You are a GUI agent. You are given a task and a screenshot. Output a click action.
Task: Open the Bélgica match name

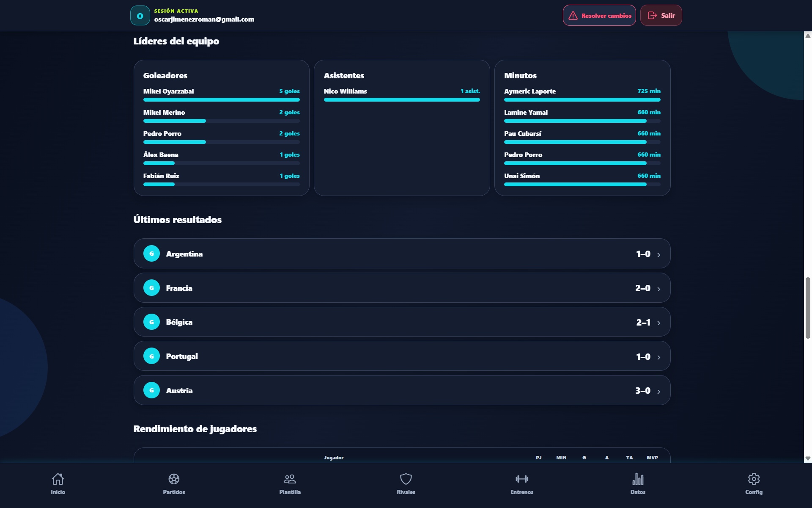pyautogui.click(x=179, y=322)
